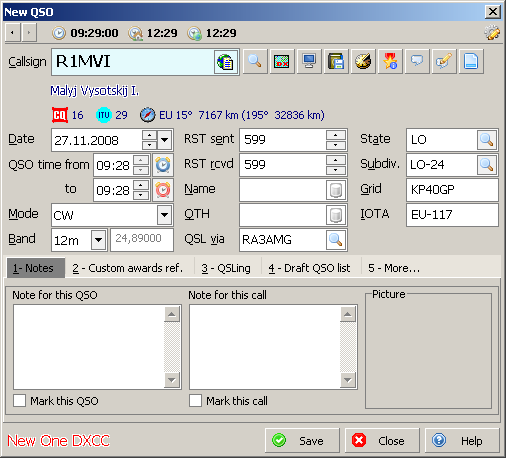Enable the Mark this call checkbox
The image size is (506, 458).
(195, 401)
